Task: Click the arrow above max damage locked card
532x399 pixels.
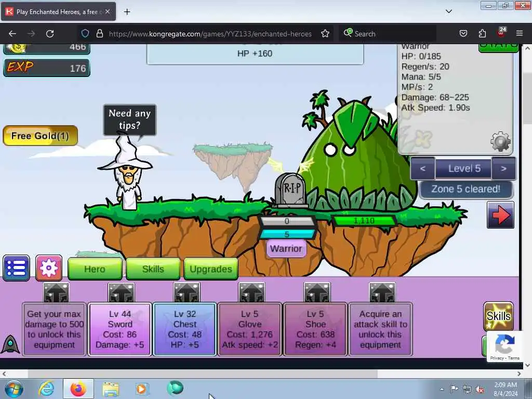Action: pos(56,292)
